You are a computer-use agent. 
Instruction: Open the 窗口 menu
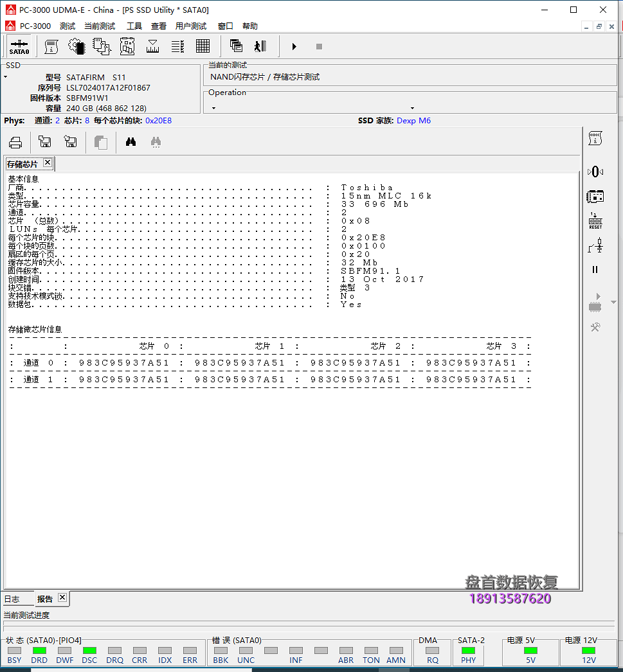225,26
